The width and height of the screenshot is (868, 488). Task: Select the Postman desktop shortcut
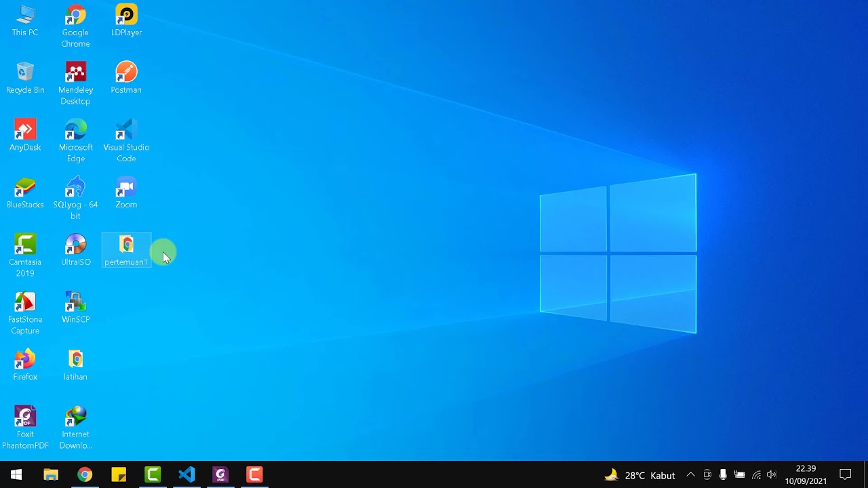tap(126, 79)
